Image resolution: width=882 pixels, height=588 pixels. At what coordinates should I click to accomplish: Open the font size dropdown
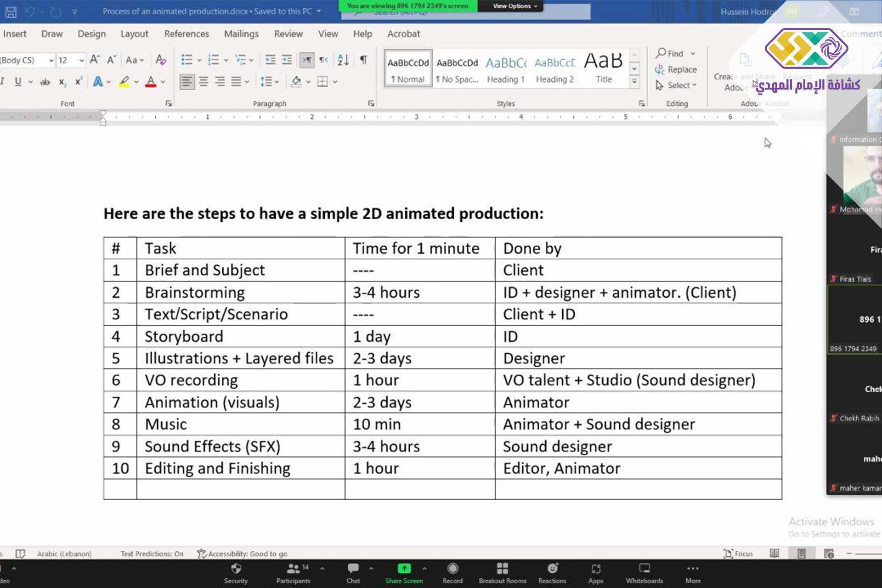[81, 60]
